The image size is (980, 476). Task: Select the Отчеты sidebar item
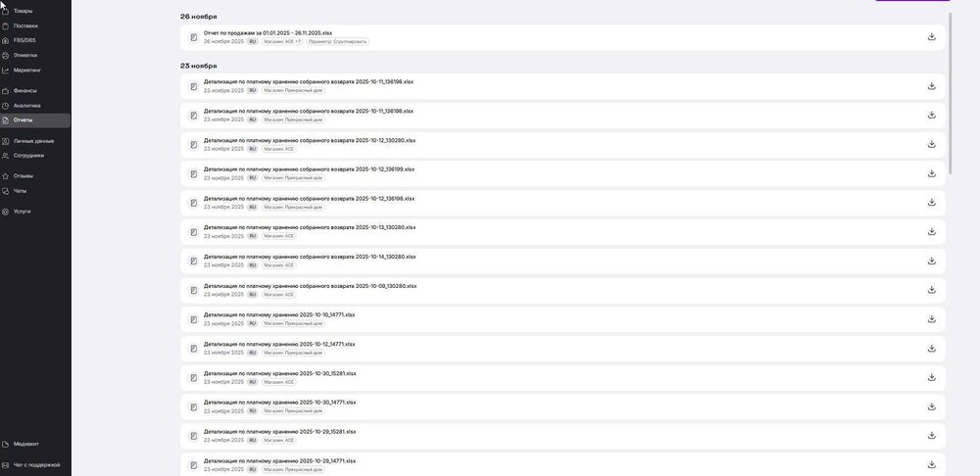[x=35, y=119]
